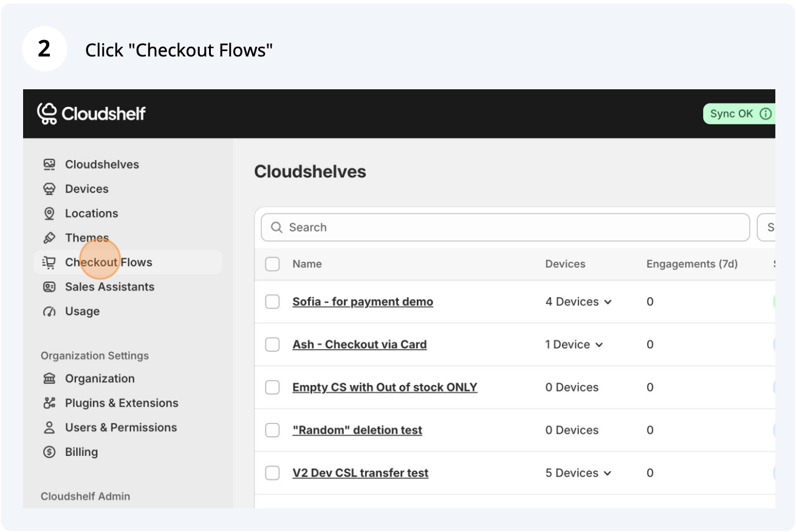The height and width of the screenshot is (532, 796).
Task: Click the magnifier icon in search box
Action: [276, 227]
